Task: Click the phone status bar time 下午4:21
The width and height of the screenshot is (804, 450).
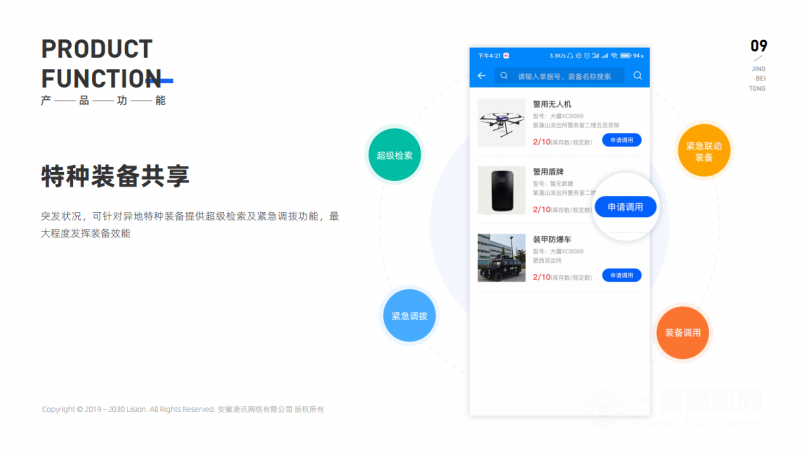Action: click(x=489, y=56)
